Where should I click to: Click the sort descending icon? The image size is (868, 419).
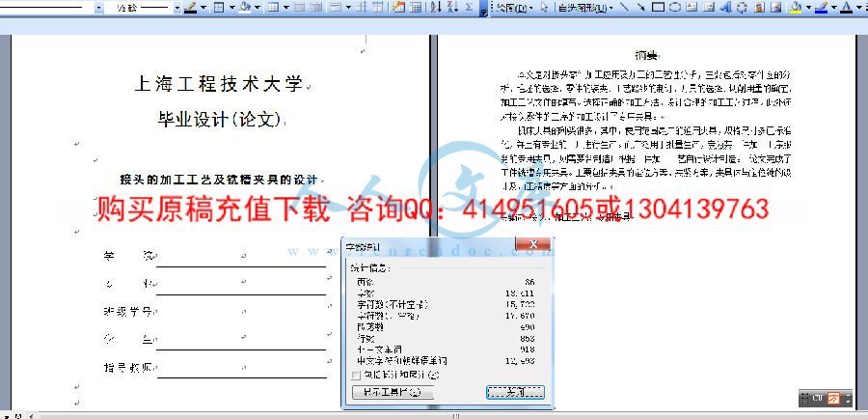tap(452, 7)
